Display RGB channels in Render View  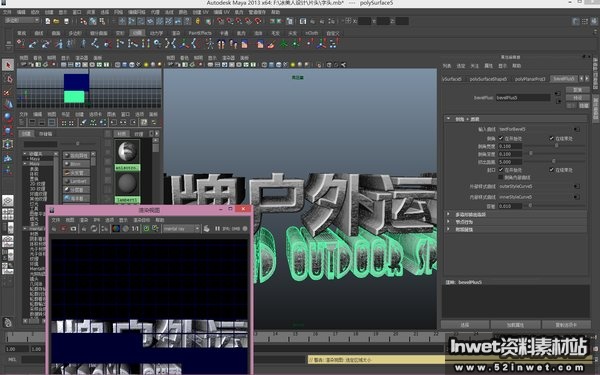[115, 228]
